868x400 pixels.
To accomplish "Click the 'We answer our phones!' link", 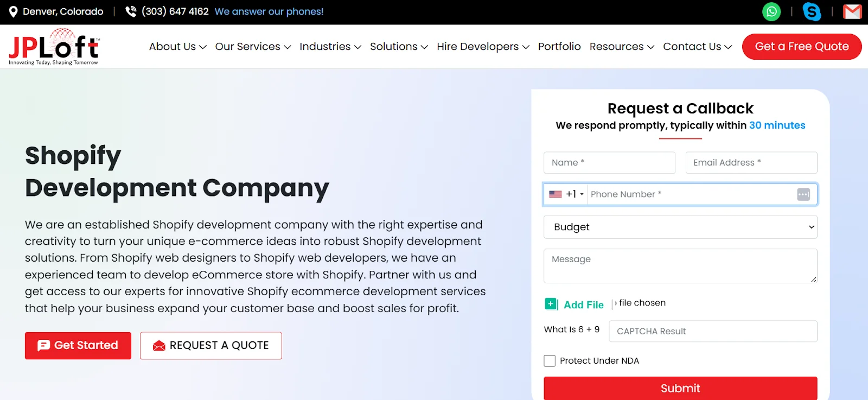I will click(269, 11).
